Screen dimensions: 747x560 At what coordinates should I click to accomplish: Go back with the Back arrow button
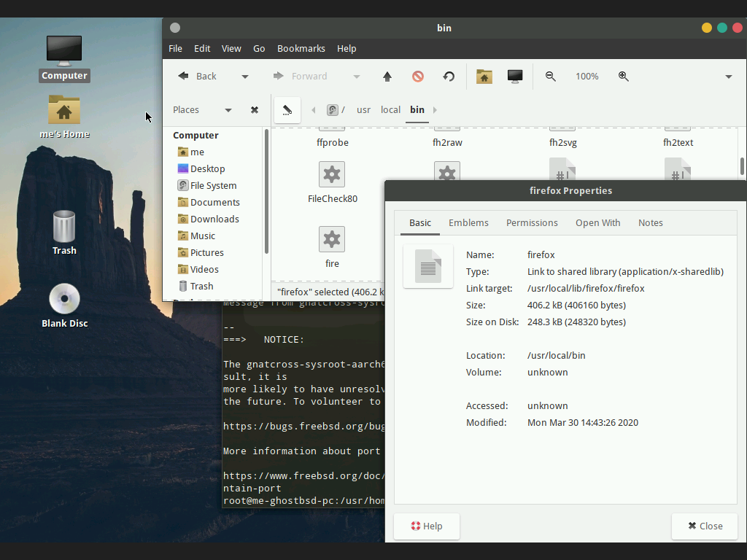coord(197,76)
